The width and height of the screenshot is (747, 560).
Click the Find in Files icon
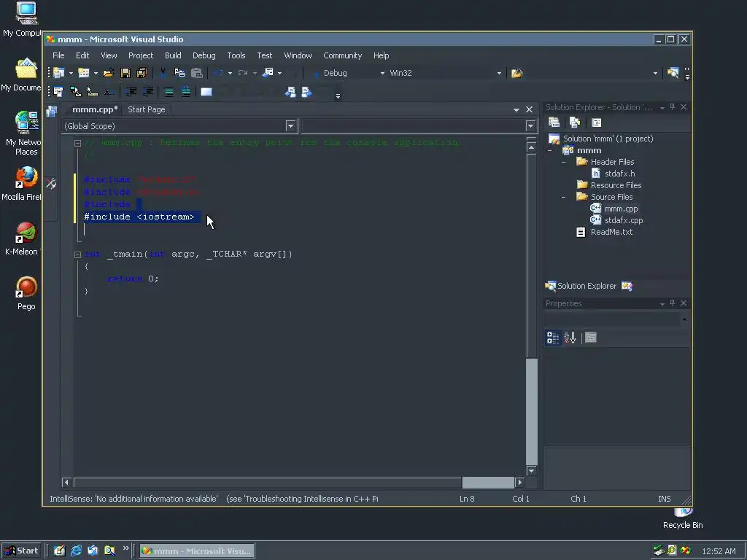(x=517, y=73)
